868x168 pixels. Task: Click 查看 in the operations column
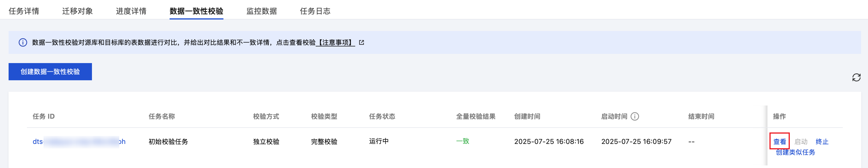tap(779, 142)
